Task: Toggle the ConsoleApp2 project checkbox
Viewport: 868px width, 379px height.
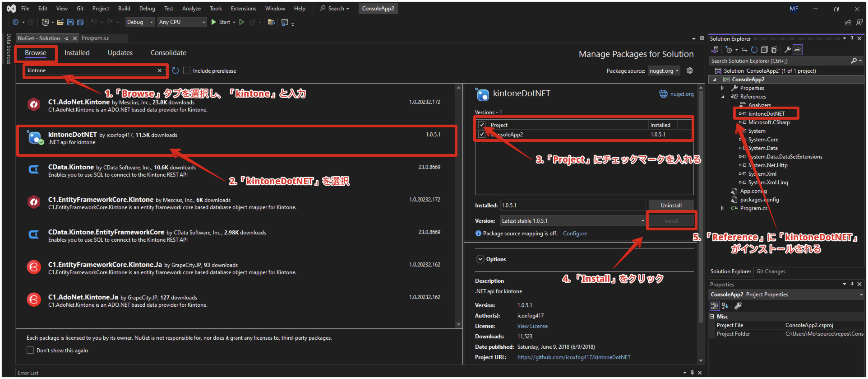Action: tap(482, 134)
